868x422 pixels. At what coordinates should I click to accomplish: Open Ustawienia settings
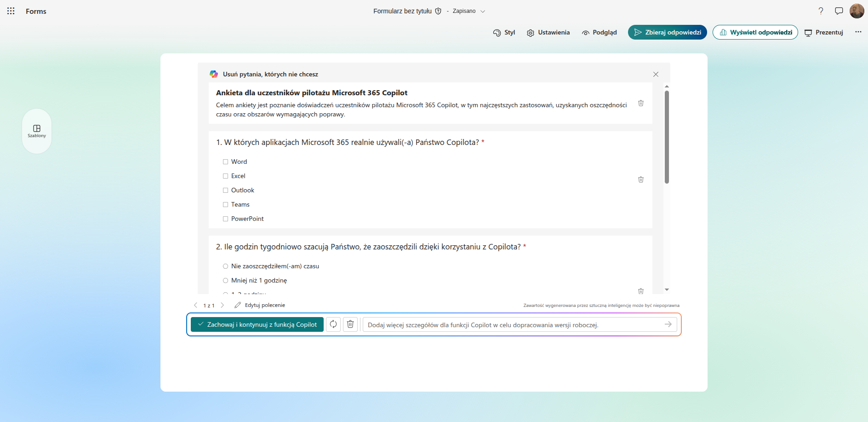548,33
